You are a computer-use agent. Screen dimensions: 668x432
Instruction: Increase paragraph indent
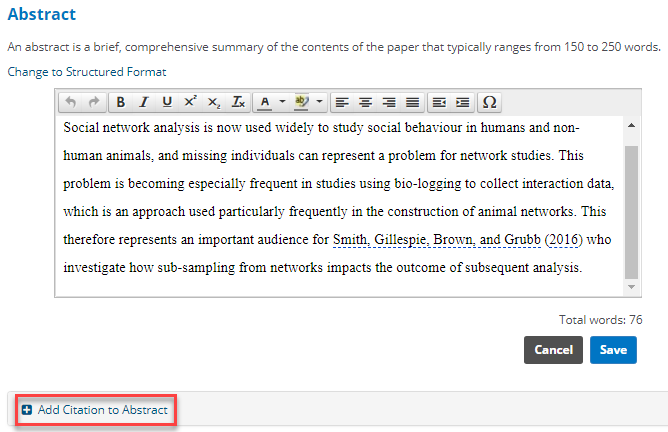coord(462,102)
